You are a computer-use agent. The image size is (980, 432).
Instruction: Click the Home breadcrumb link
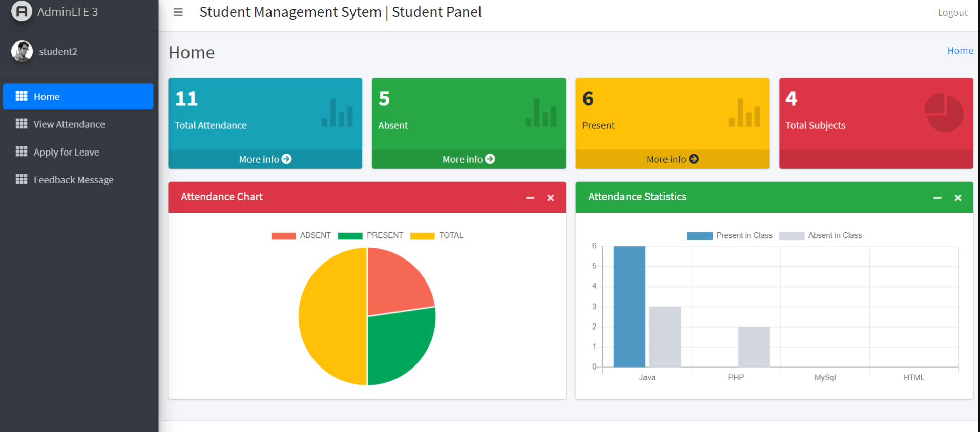(960, 51)
